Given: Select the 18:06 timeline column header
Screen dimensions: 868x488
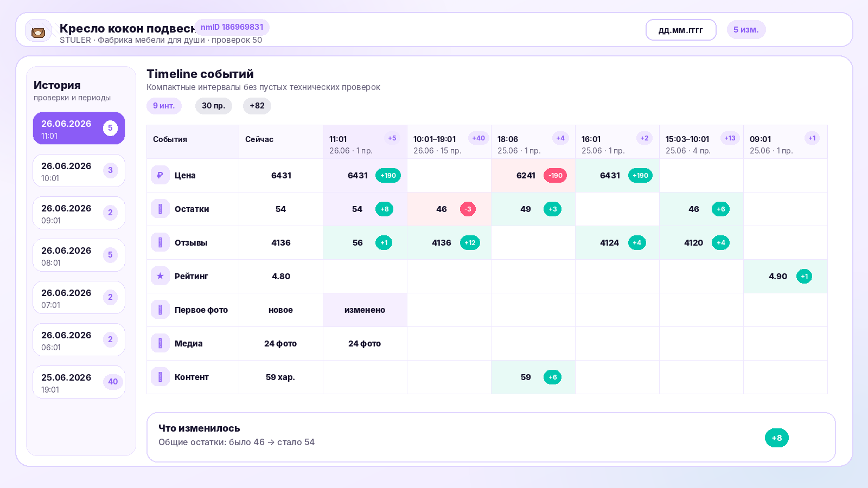Looking at the screenshot, I should 533,142.
